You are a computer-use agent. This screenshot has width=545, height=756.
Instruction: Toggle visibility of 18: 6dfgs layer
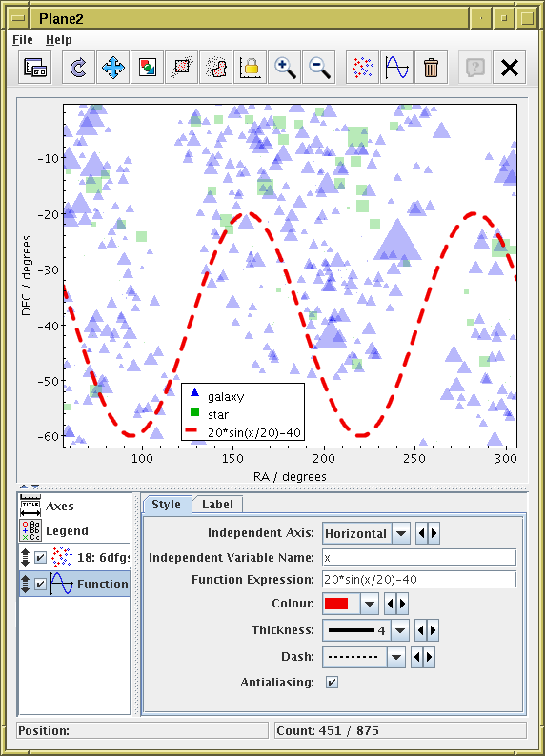41,558
